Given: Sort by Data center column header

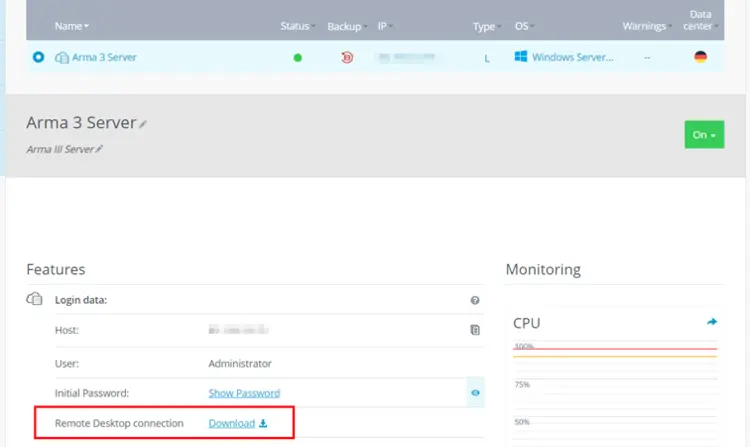Looking at the screenshot, I should (x=700, y=20).
